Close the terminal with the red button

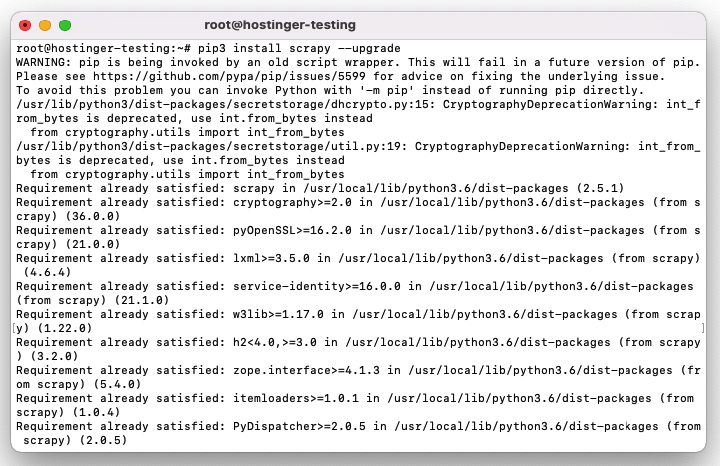(x=25, y=25)
